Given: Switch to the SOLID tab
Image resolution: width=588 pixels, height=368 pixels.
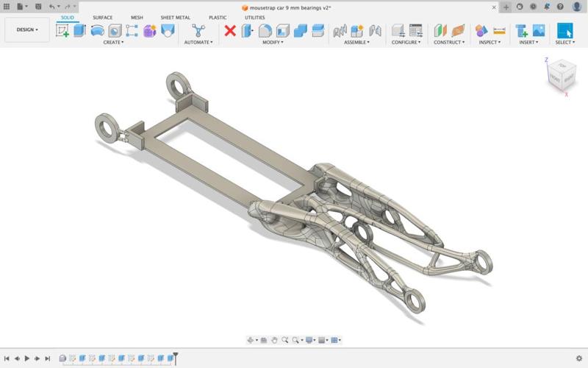Looking at the screenshot, I should 68,18.
